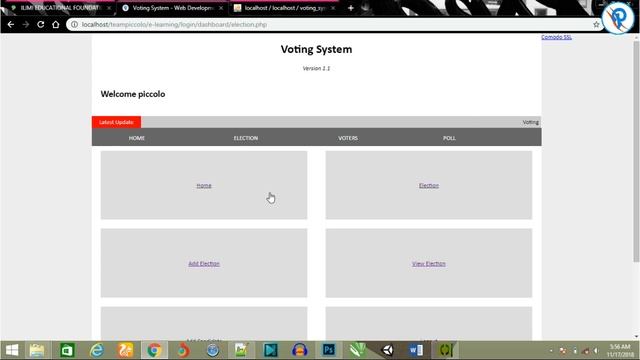
Task: Switch to the Voting System - Web Development tab
Action: [173, 8]
